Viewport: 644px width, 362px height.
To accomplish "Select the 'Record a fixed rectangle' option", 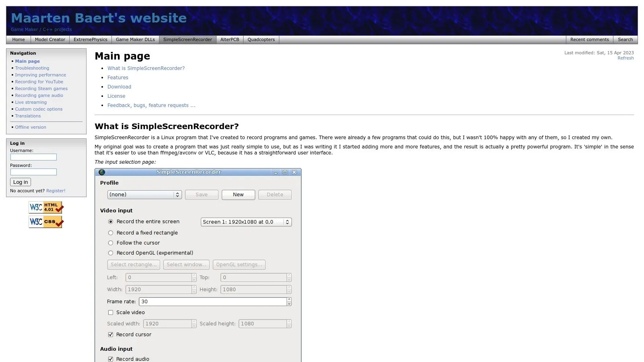I will point(111,232).
